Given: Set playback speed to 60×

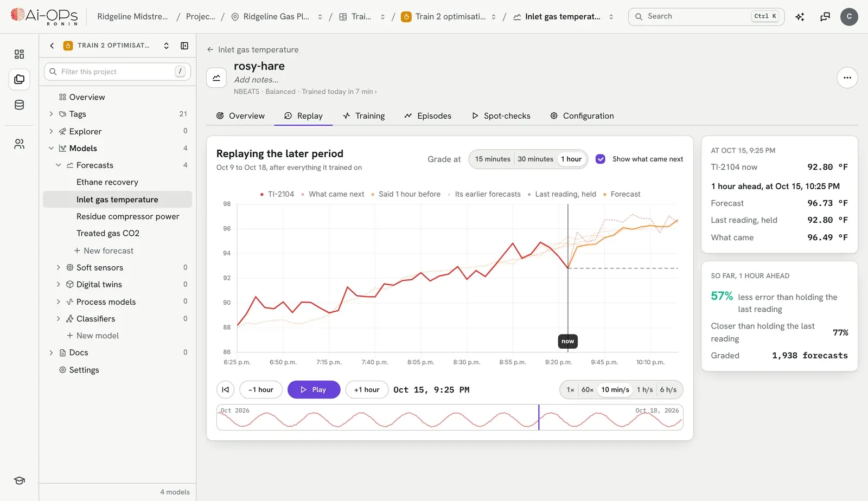Looking at the screenshot, I should pos(587,390).
